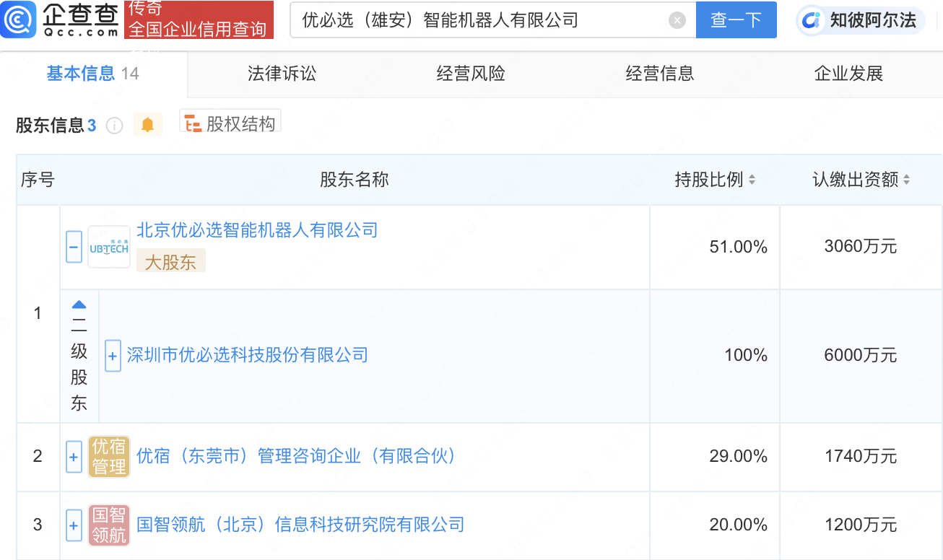Viewport: 943px width, 560px height.
Task: Click the 1200万元 amount cell
Action: pyautogui.click(x=861, y=525)
